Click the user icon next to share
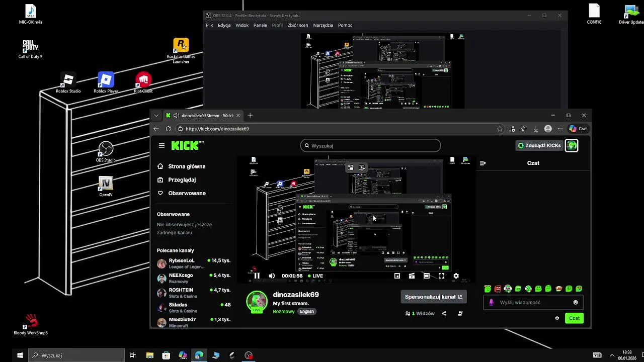The image size is (644, 362). point(460,313)
